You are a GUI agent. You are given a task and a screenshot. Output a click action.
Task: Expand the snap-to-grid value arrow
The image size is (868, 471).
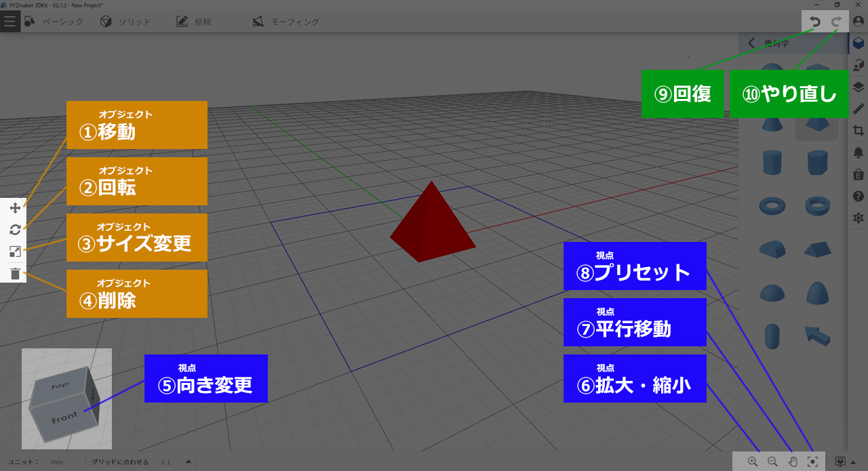click(x=188, y=462)
